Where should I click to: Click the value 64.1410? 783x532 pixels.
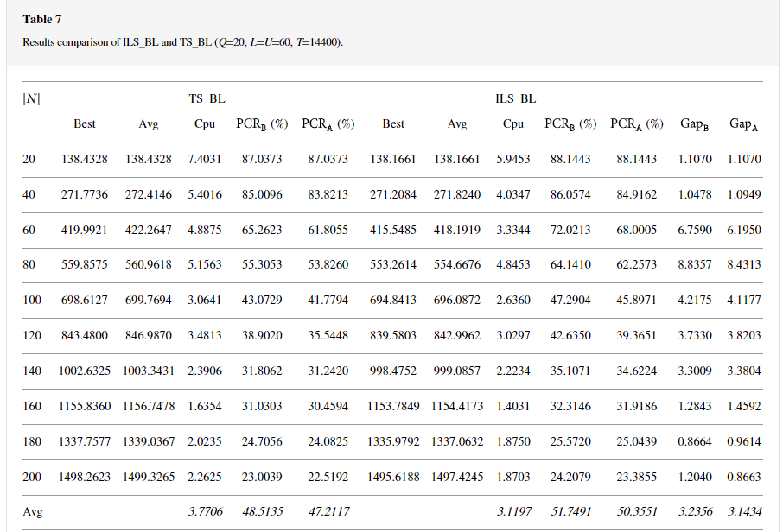[570, 264]
